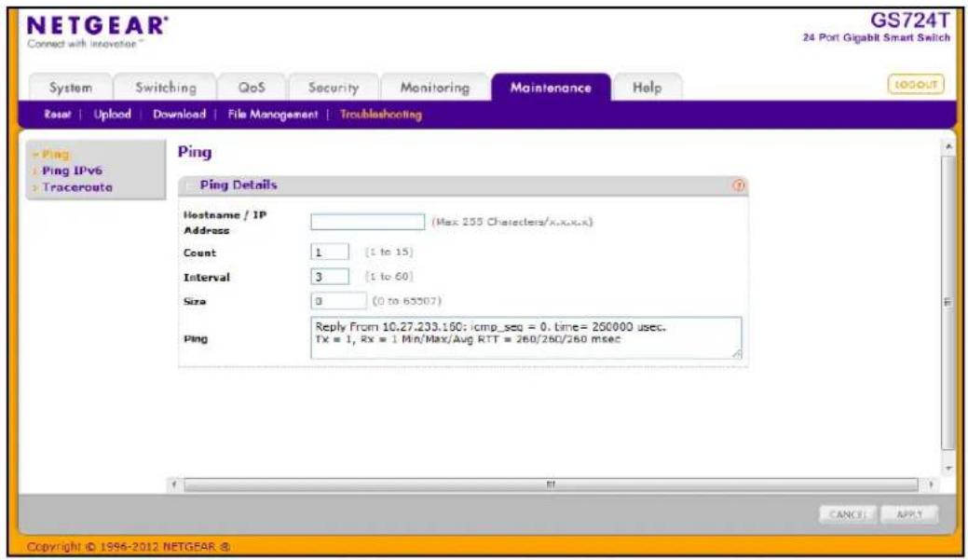
Task: Click the NETGEAR logo
Action: (97, 26)
